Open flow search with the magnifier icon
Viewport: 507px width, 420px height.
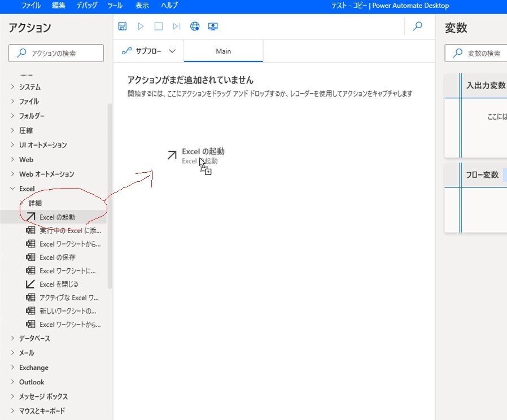(418, 26)
